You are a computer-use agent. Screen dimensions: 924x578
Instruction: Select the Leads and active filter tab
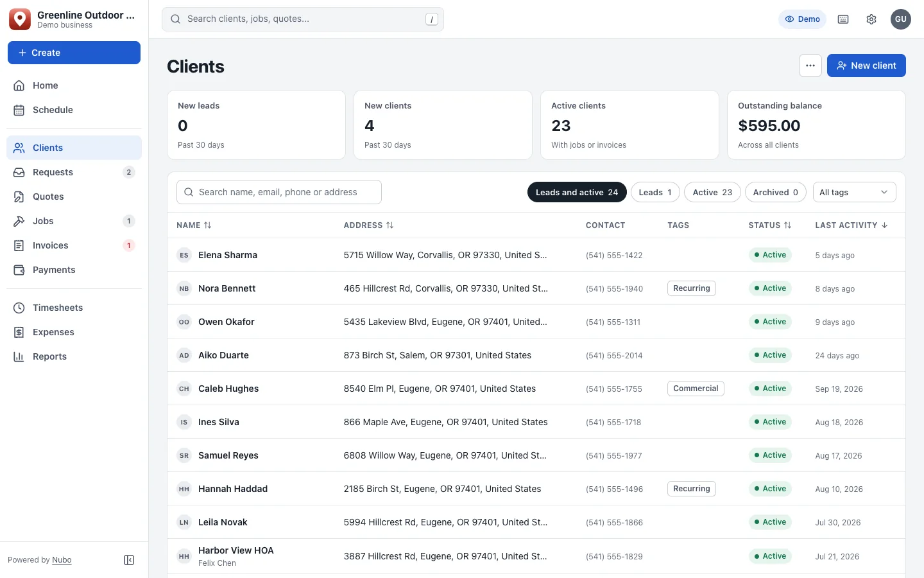tap(577, 192)
